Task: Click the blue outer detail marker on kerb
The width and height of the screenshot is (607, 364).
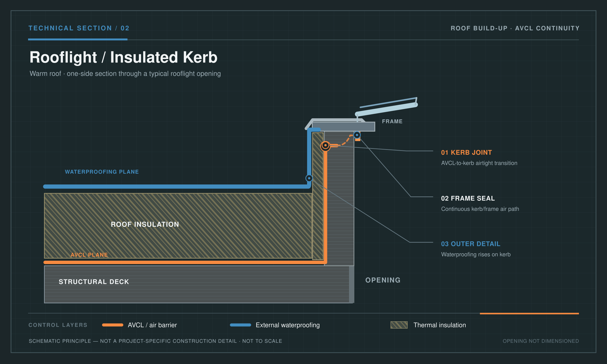Action: (x=309, y=178)
